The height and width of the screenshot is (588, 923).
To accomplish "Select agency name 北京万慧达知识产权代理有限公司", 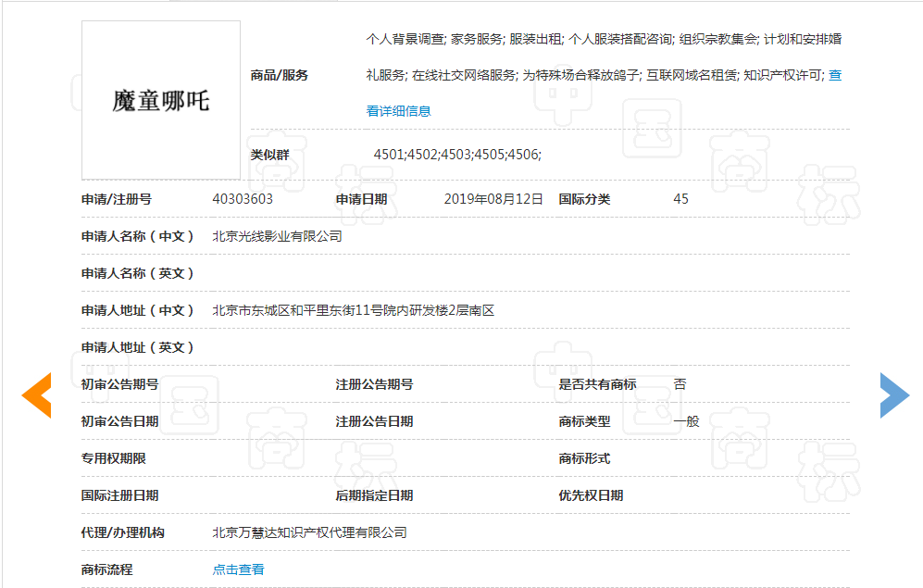I will [x=309, y=532].
